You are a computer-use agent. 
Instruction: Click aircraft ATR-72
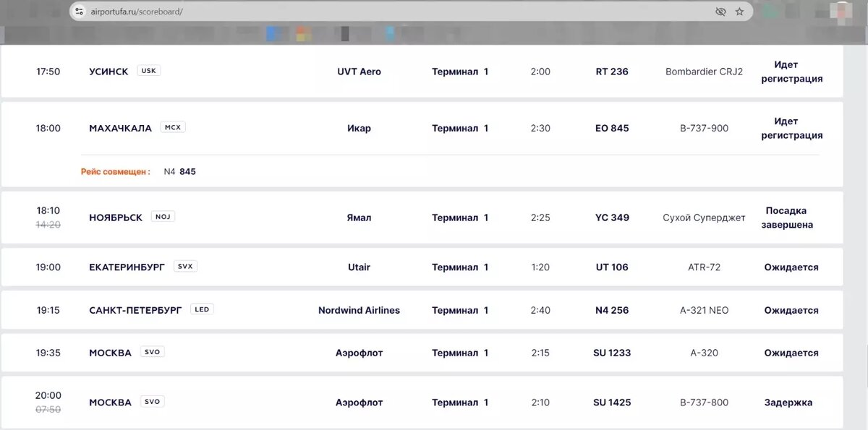704,267
